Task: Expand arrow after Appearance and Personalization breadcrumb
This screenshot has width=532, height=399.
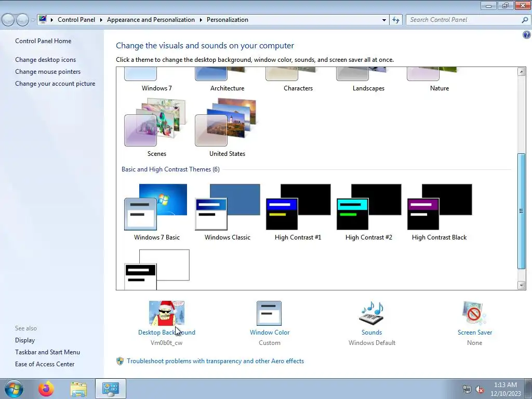Action: click(x=201, y=20)
